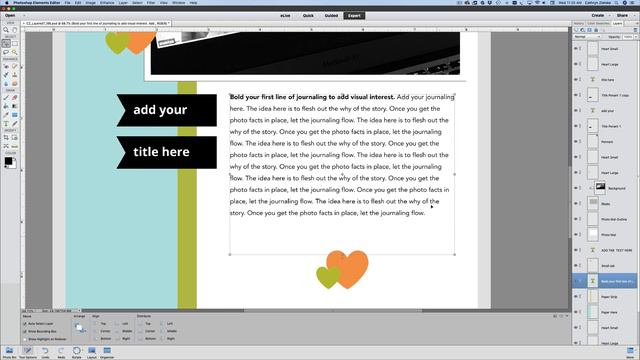Select the Gradient tool
640x360 pixels.
(15, 106)
